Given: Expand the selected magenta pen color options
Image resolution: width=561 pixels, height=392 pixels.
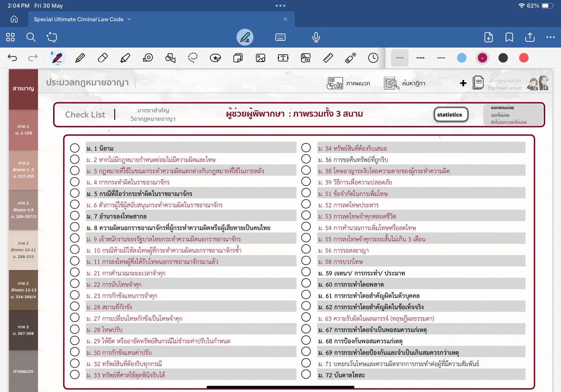Looking at the screenshot, I should coord(483,58).
